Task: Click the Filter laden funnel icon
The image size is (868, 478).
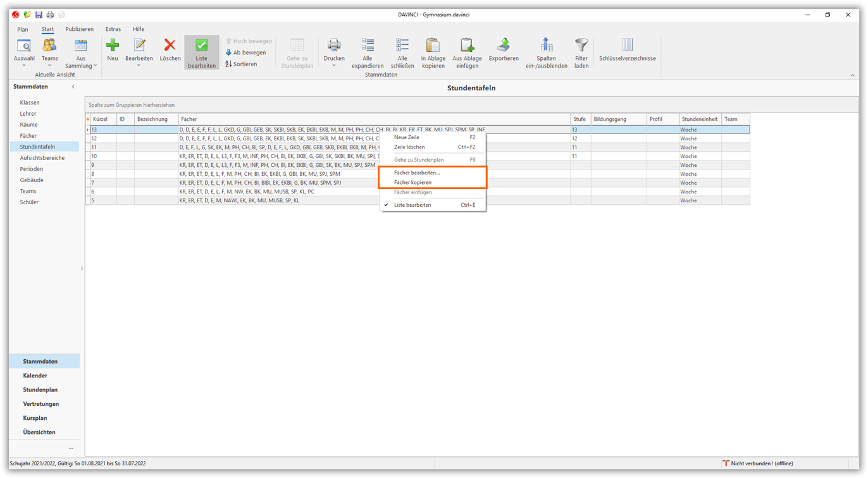Action: (x=581, y=46)
